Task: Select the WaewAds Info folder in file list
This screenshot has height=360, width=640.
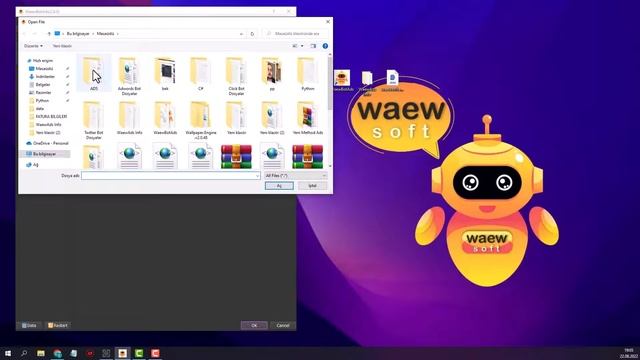Action: pyautogui.click(x=129, y=118)
